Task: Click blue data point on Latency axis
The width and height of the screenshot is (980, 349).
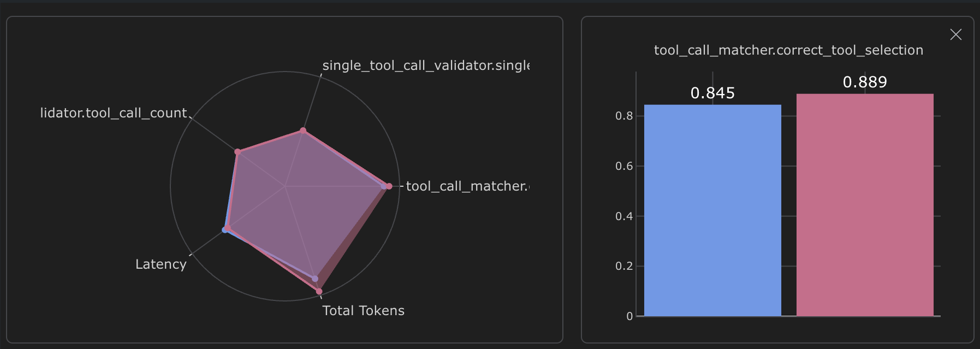Action: pyautogui.click(x=224, y=230)
